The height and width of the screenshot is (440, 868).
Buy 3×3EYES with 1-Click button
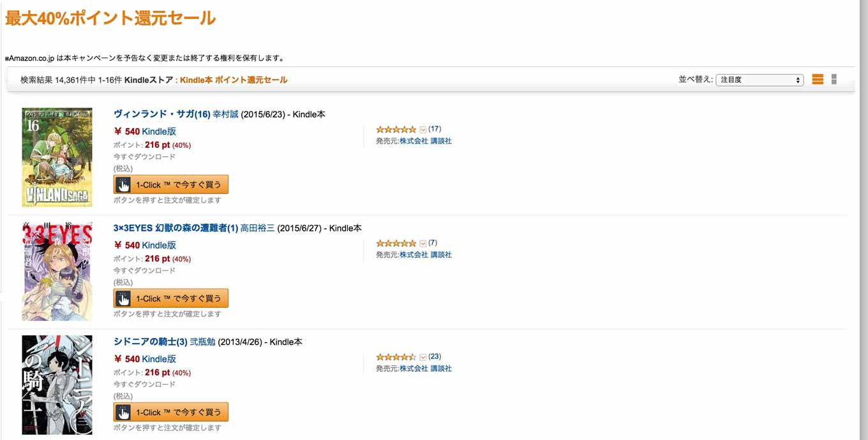171,298
